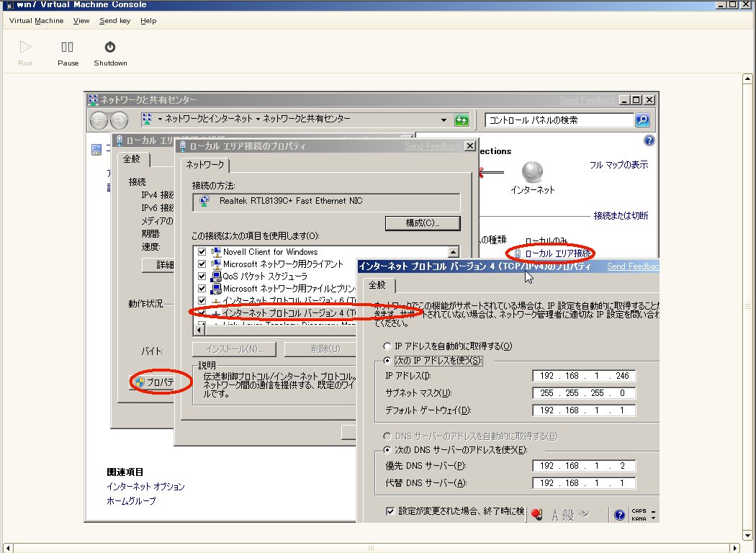Select 全般 tab in status dialog
The height and width of the screenshot is (553, 756).
132,158
